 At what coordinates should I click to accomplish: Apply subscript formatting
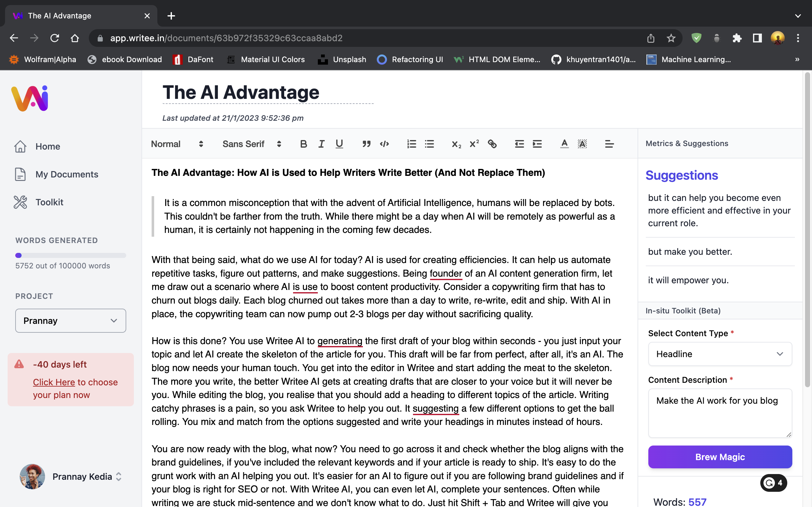click(456, 144)
